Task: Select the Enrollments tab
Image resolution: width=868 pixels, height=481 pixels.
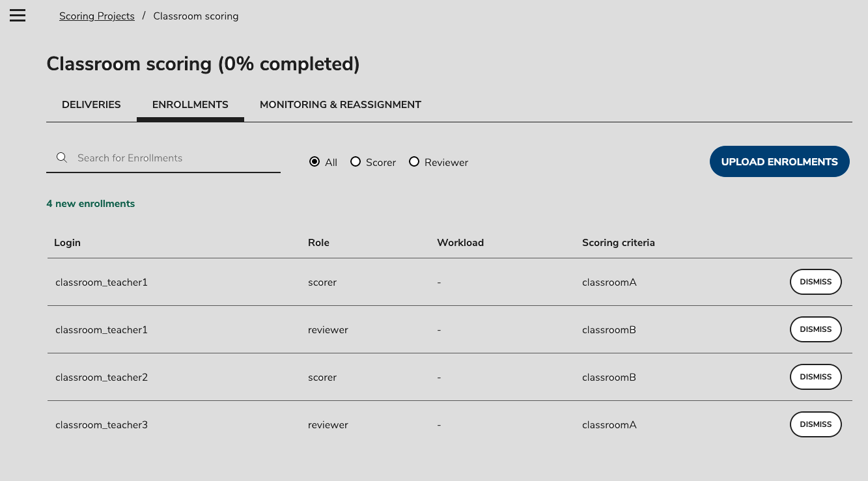Action: click(189, 104)
